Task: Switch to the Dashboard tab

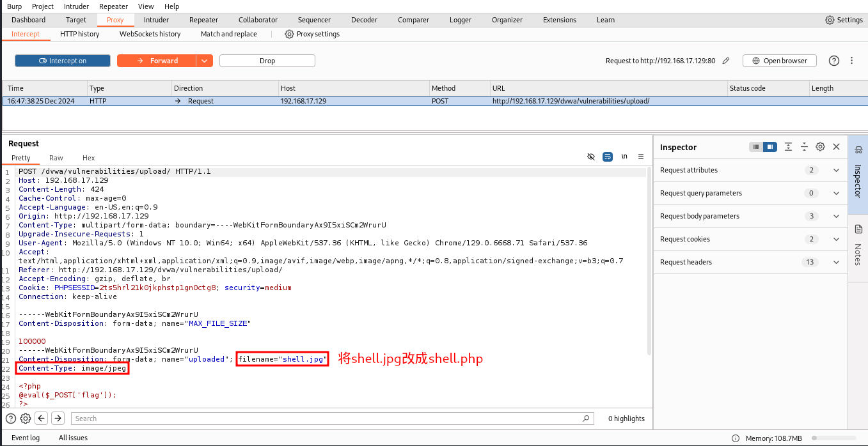Action: click(x=28, y=20)
